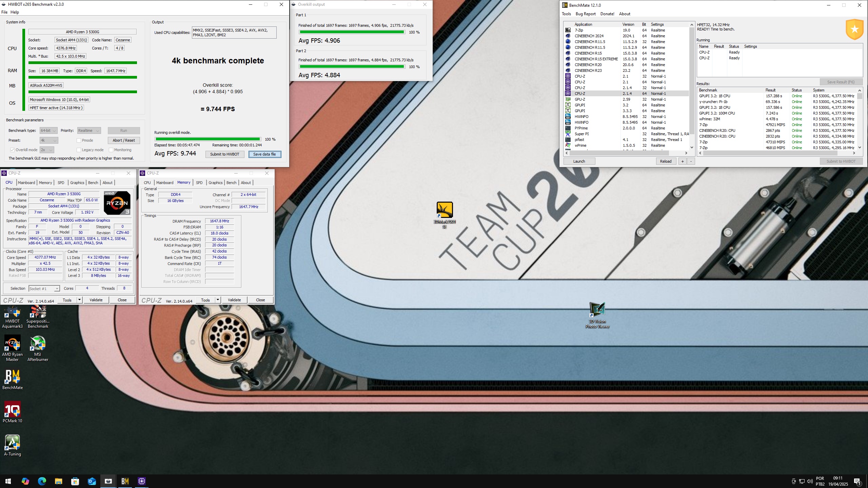This screenshot has height=488, width=868.
Task: Click Submit to HWBOT in x265 window
Action: pos(224,154)
